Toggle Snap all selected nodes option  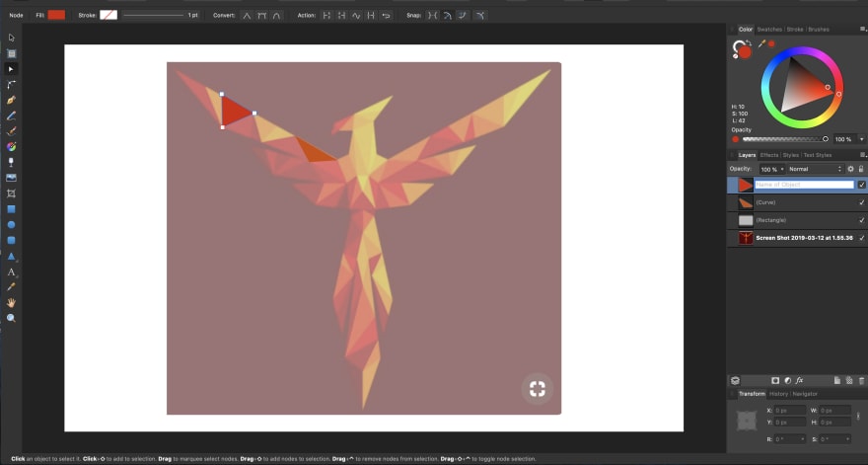pos(463,16)
